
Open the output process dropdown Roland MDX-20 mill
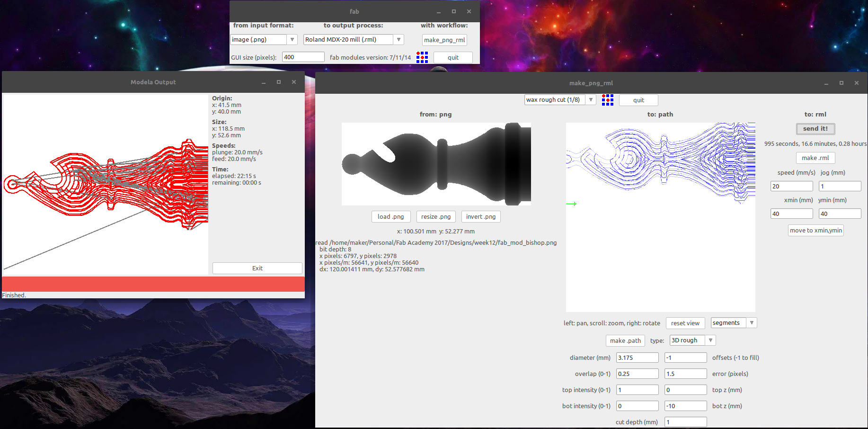354,40
